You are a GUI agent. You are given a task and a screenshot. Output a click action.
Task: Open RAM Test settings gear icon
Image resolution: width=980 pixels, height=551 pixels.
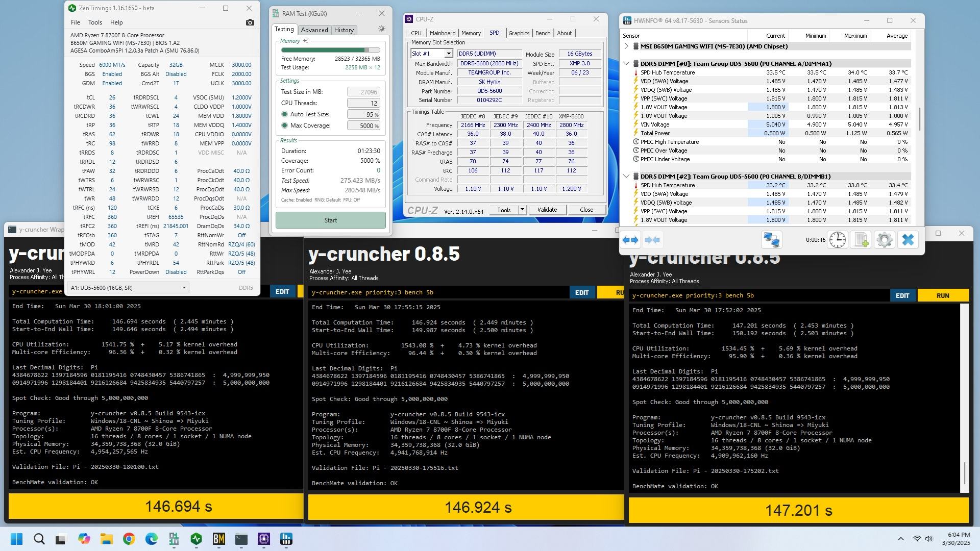(381, 29)
